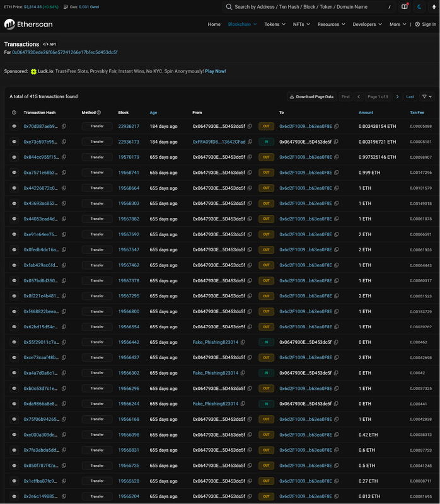Viewport: 440px width, 504px height.
Task: Preview transaction 0x70d387aeb9 with eye icon
Action: [14, 127]
